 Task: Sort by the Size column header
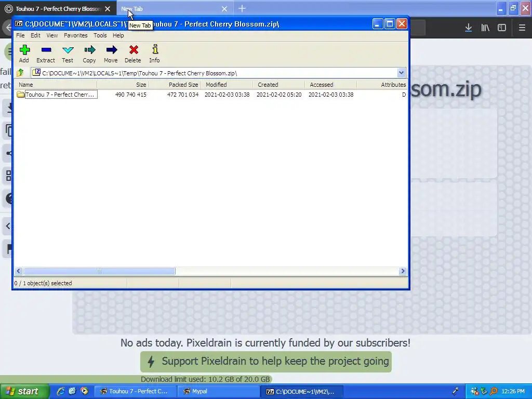click(123, 85)
